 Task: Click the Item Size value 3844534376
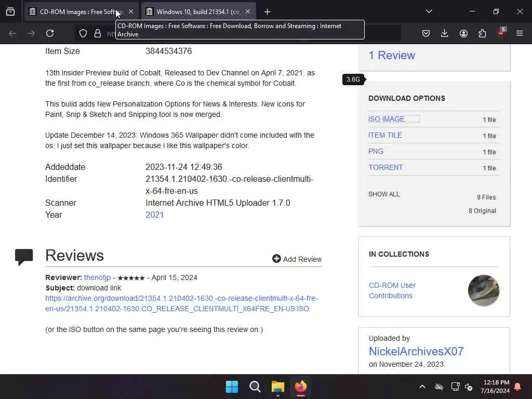point(169,51)
